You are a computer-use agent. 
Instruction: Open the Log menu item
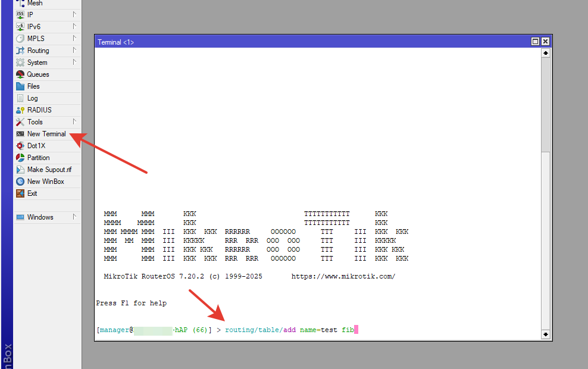pos(32,98)
